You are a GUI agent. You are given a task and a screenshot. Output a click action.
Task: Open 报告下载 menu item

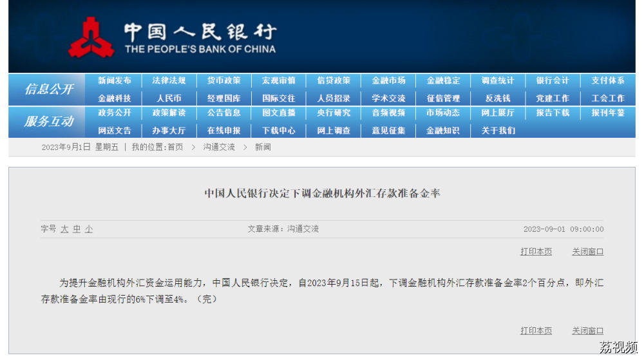pyautogui.click(x=553, y=113)
